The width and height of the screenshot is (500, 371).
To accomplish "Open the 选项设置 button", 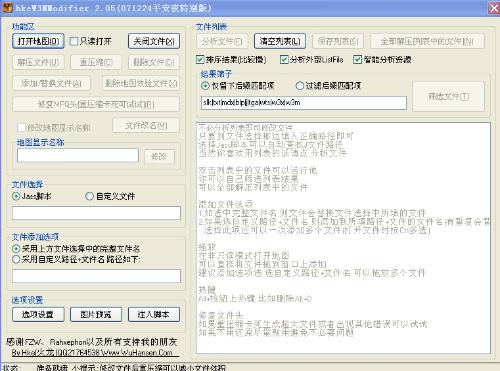I will (38, 314).
